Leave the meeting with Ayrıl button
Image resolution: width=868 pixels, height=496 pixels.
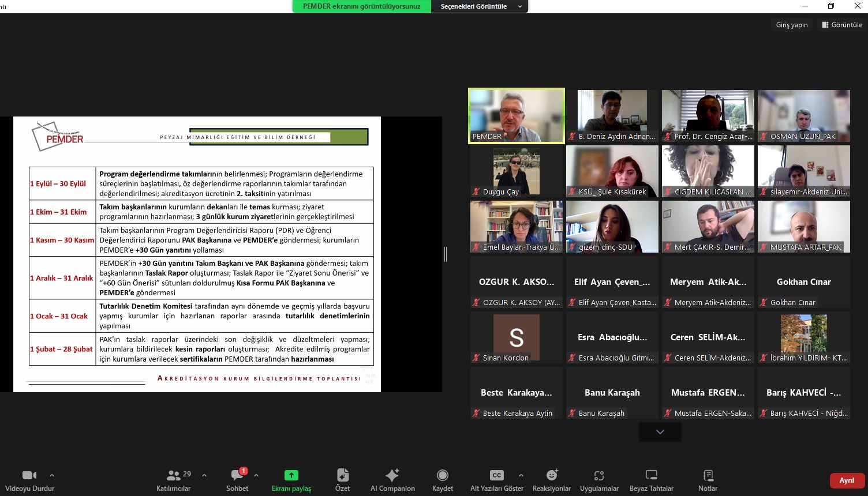click(847, 480)
